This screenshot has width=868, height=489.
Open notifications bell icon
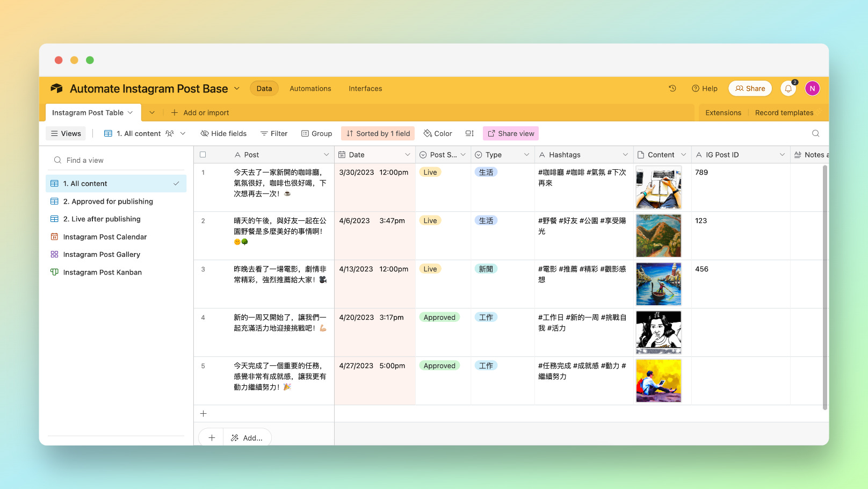(x=788, y=89)
